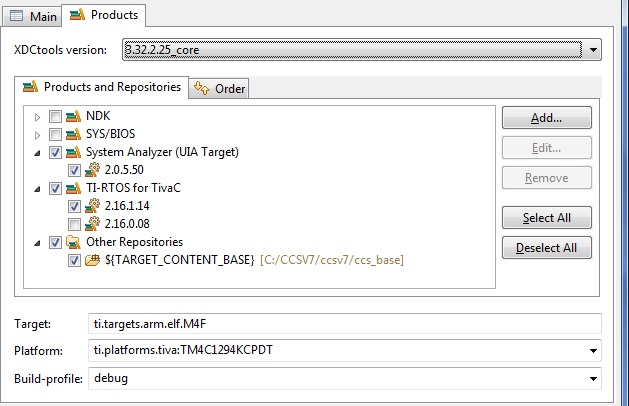Screen dimensions: 629x406
Task: Select the NDK tree row label
Action: (98, 116)
